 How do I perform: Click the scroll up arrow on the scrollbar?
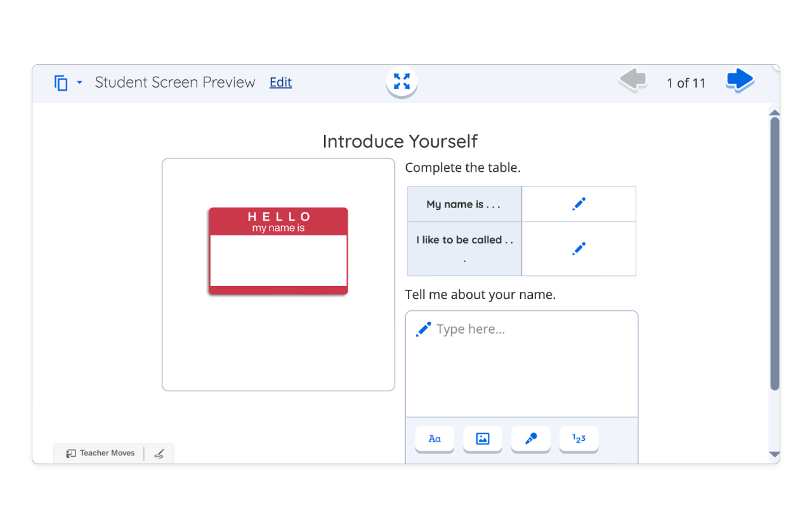(x=774, y=112)
